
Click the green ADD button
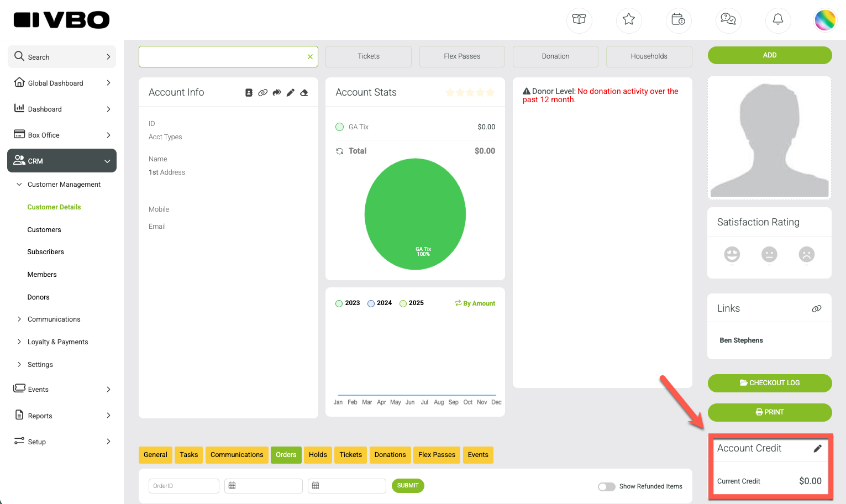tap(770, 55)
